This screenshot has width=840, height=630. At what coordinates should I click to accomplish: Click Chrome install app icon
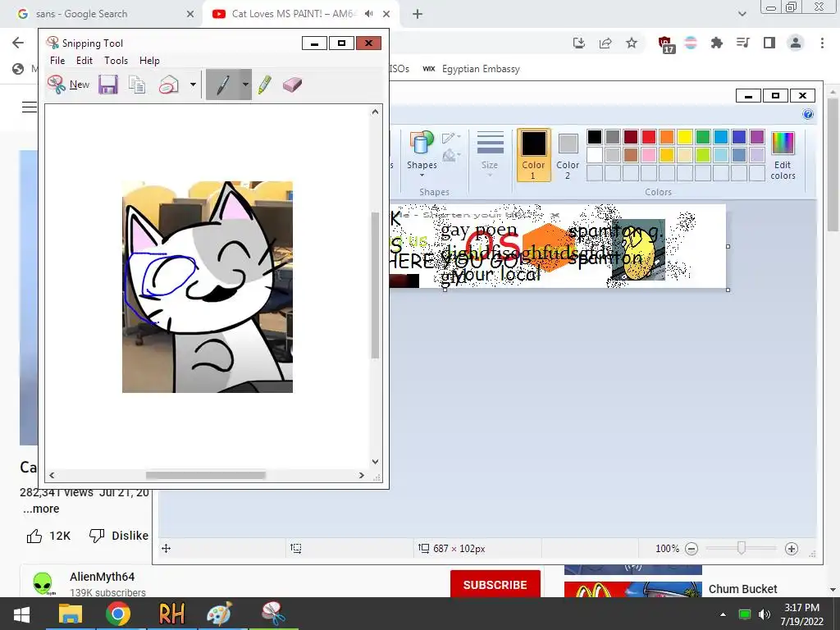tap(578, 43)
